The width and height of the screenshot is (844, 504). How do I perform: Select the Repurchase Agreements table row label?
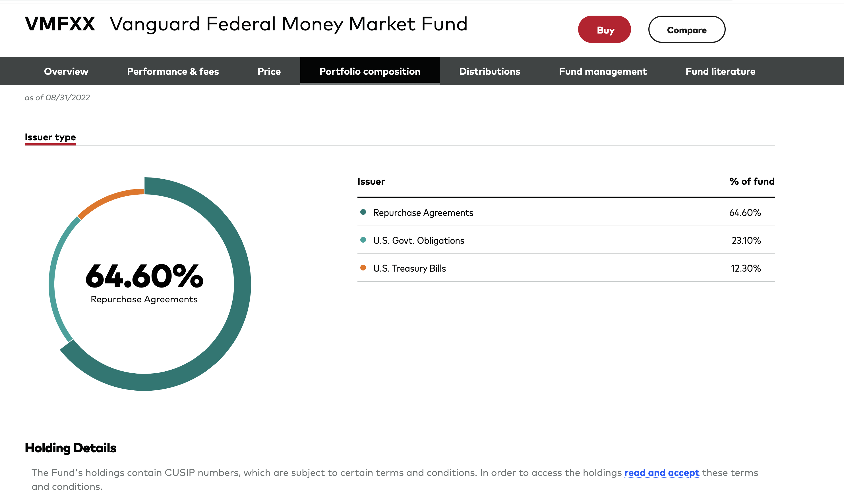[423, 213]
